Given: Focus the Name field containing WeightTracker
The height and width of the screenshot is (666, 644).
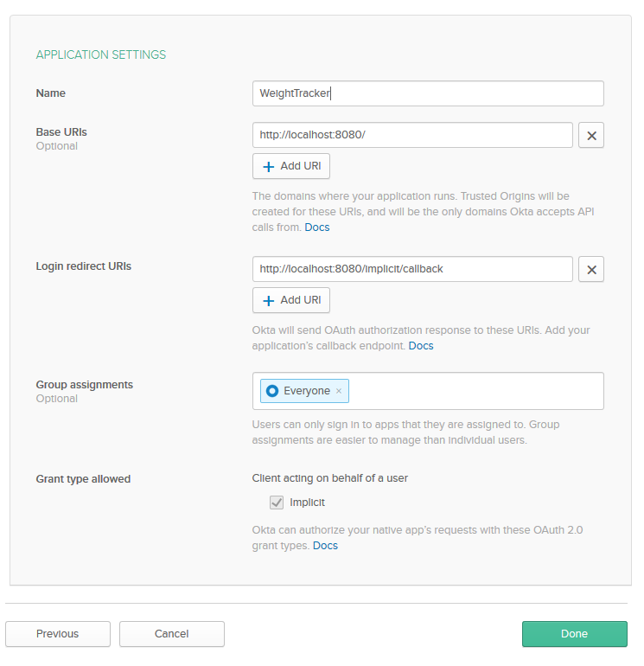Looking at the screenshot, I should click(x=428, y=93).
